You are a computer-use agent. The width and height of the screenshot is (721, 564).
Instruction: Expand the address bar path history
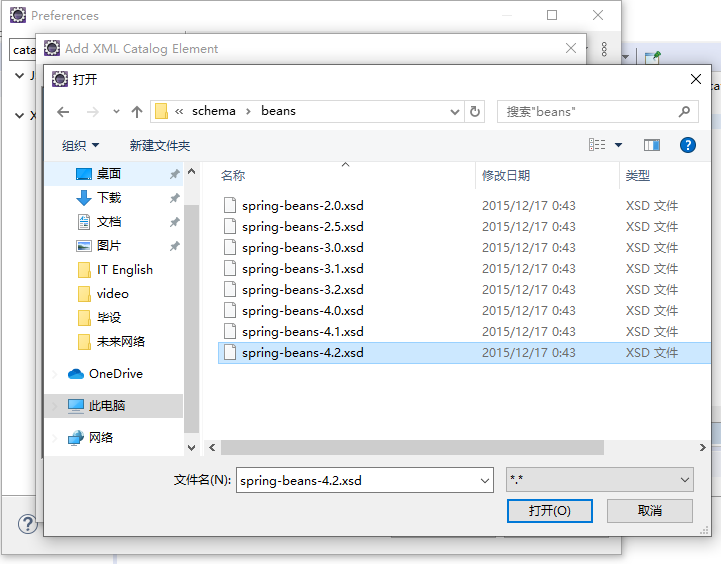(455, 112)
